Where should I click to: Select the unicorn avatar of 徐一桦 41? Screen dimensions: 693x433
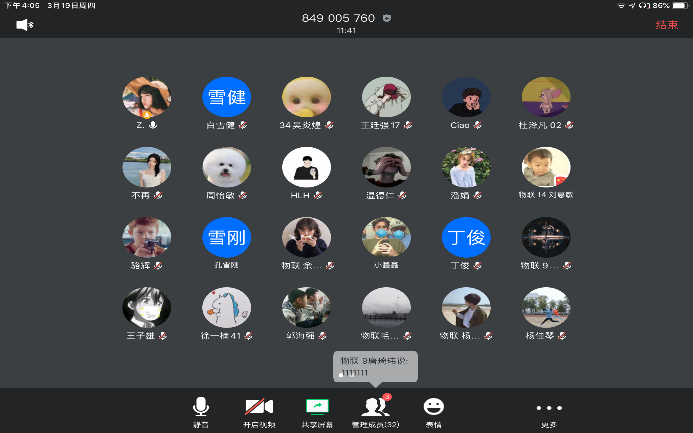tap(226, 308)
